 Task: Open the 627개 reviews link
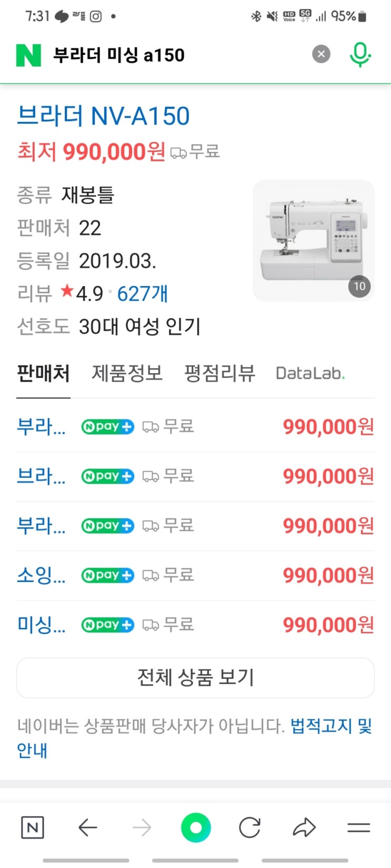[x=142, y=293]
